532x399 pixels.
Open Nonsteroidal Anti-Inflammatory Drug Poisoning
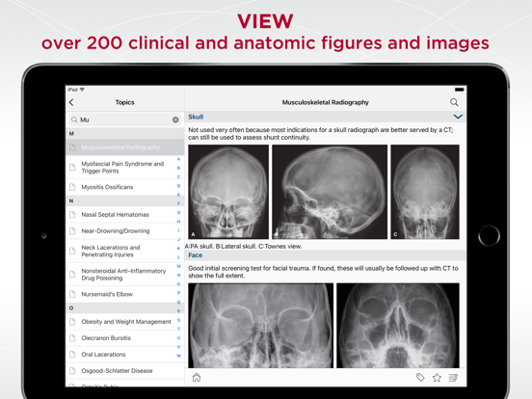click(125, 275)
